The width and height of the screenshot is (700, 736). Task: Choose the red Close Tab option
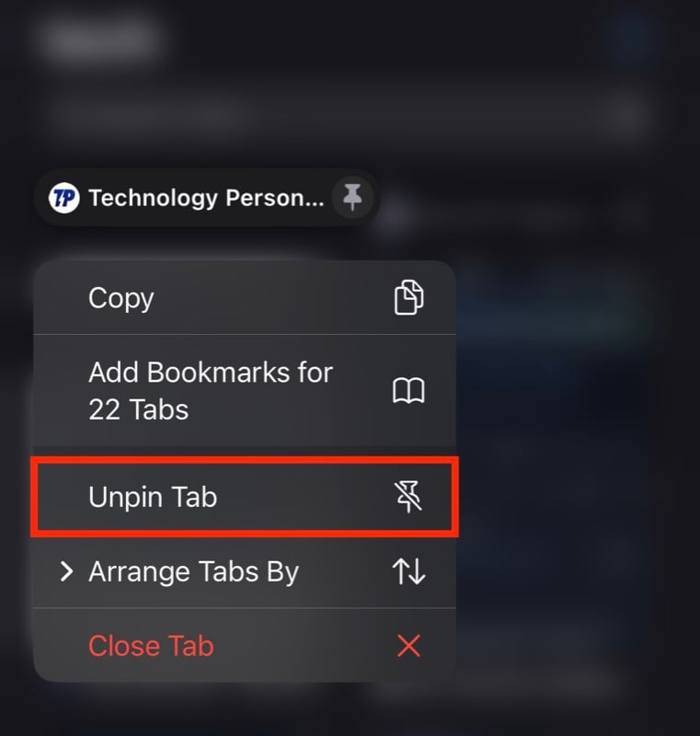245,646
